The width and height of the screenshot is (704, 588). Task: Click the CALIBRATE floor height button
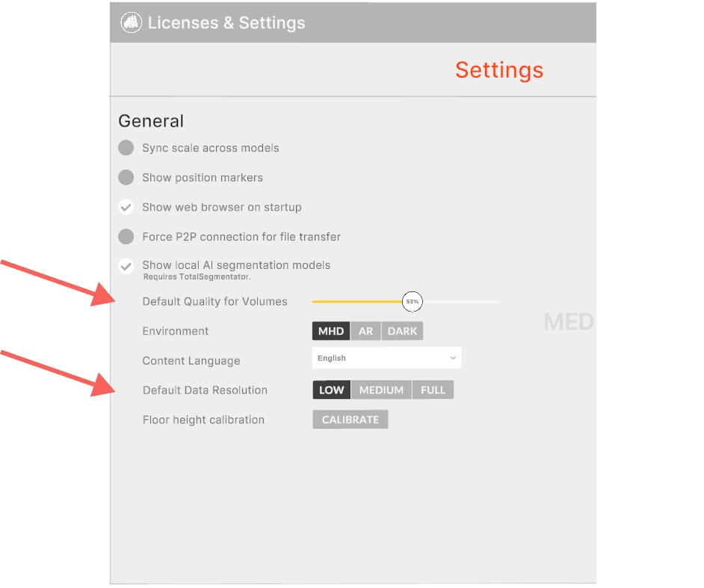tap(351, 420)
